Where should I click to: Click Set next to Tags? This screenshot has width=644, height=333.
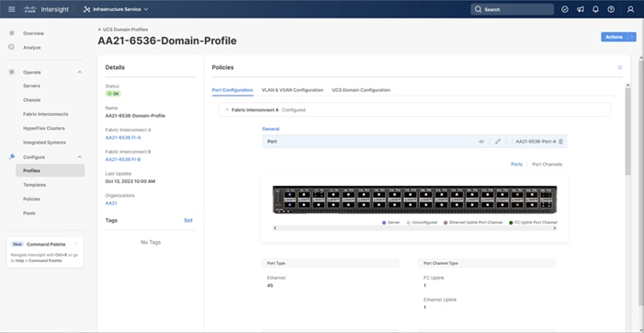tap(188, 221)
